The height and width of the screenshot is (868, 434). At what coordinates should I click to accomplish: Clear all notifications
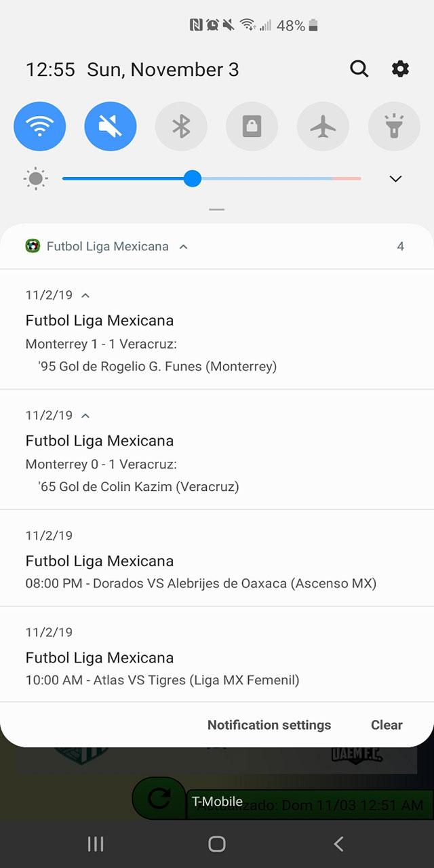tap(386, 725)
